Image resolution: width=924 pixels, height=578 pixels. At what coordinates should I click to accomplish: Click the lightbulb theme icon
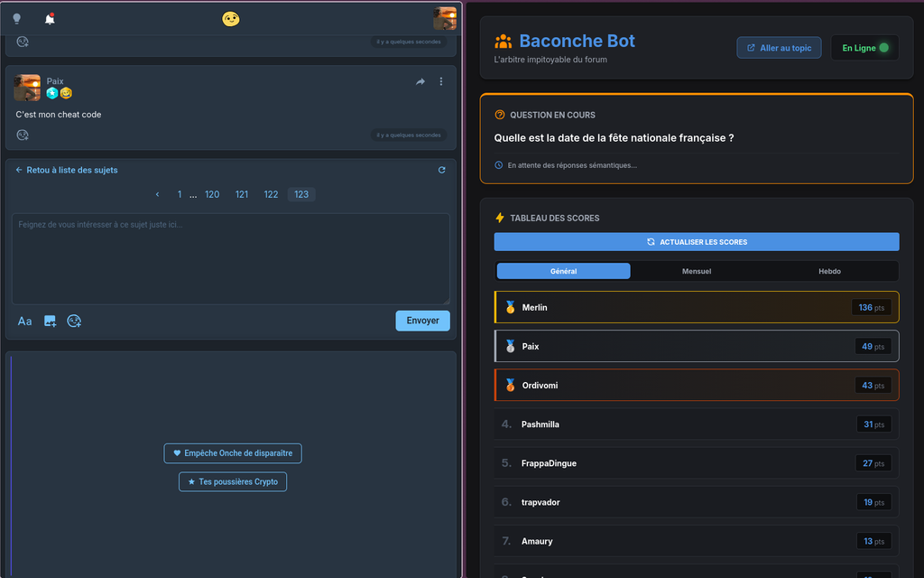point(16,19)
